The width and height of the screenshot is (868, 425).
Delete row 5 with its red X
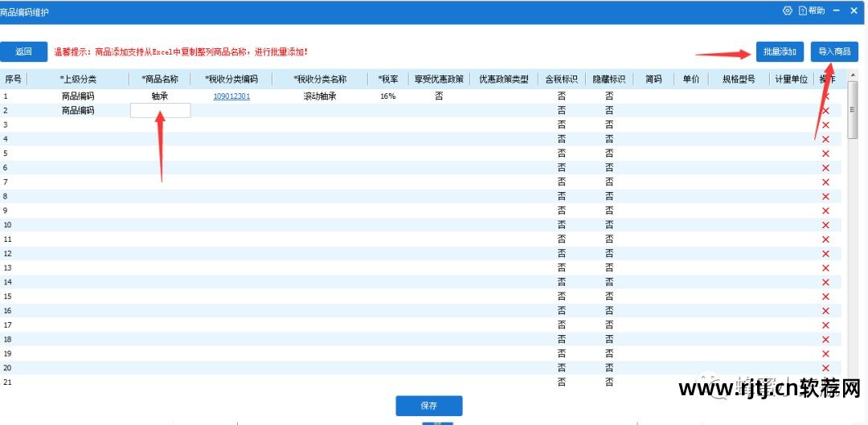point(825,153)
